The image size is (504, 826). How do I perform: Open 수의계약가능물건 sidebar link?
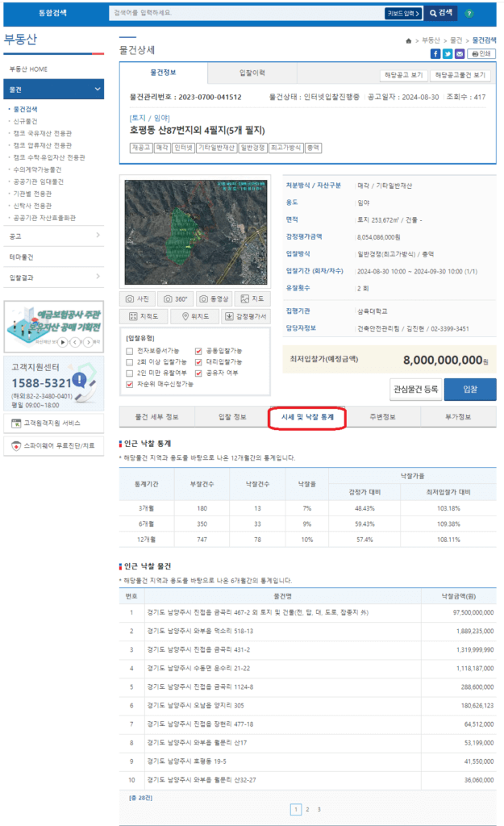(x=37, y=169)
